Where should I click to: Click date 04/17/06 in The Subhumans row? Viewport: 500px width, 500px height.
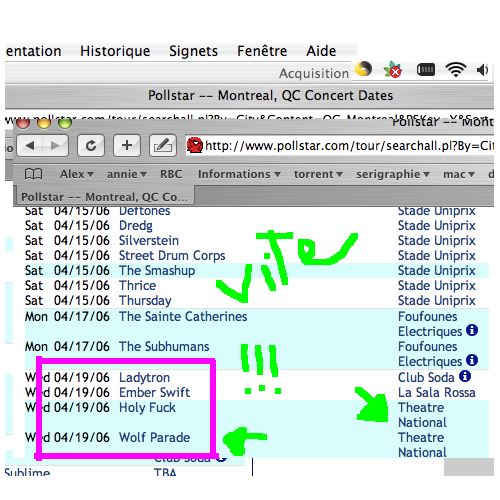[82, 347]
